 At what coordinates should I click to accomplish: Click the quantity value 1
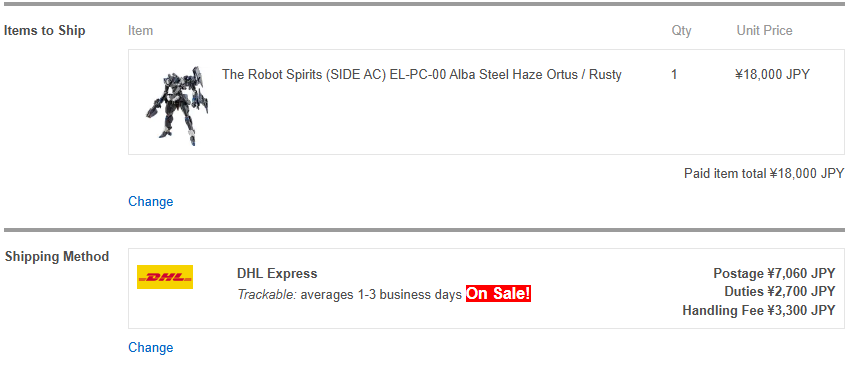674,74
